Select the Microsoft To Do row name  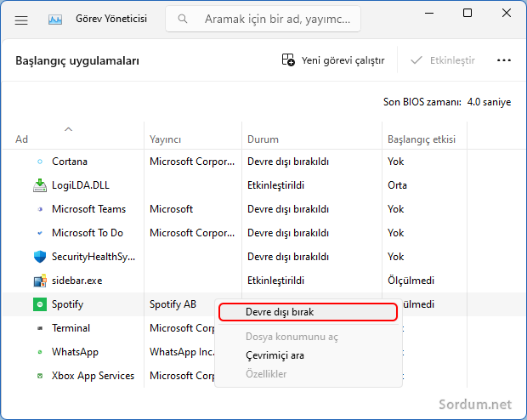pyautogui.click(x=88, y=233)
